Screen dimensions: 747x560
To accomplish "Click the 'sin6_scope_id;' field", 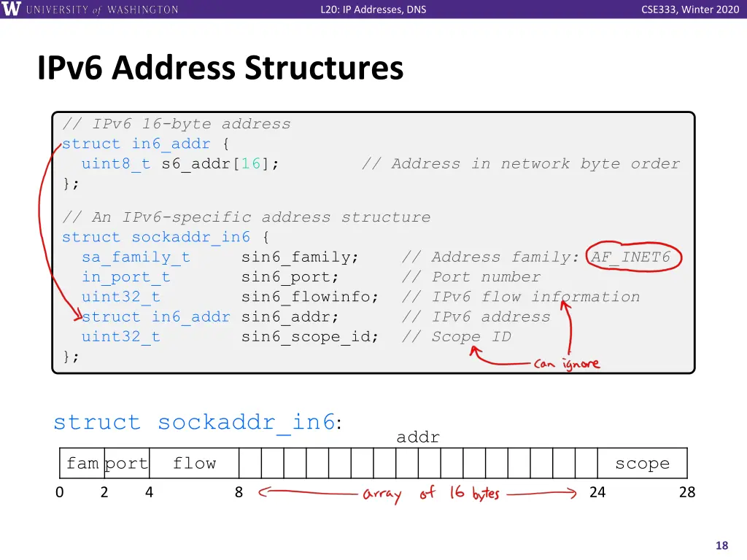I will pos(309,337).
